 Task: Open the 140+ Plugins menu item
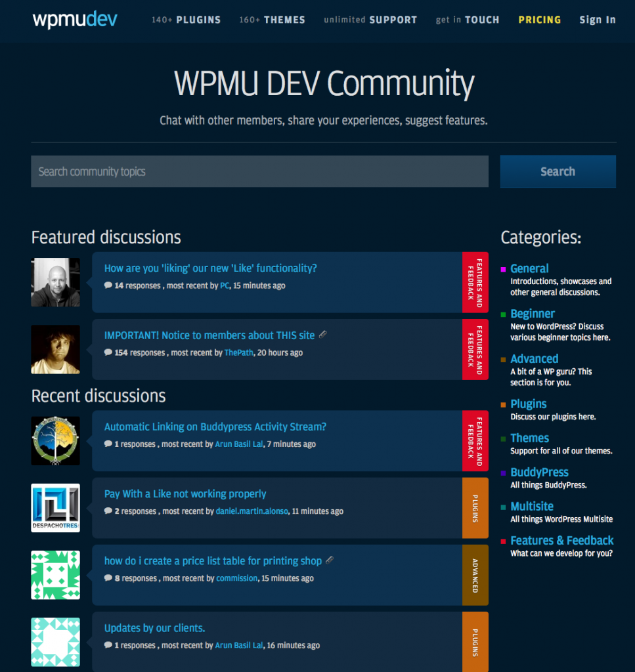coord(186,20)
